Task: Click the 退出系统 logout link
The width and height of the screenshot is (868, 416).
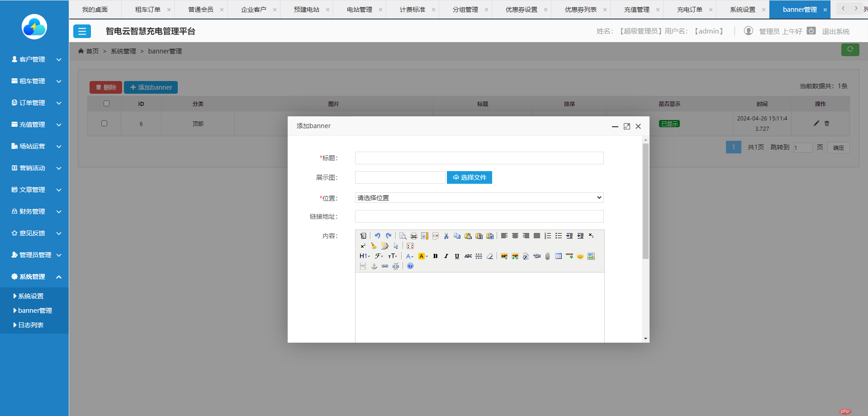Action: pos(835,31)
